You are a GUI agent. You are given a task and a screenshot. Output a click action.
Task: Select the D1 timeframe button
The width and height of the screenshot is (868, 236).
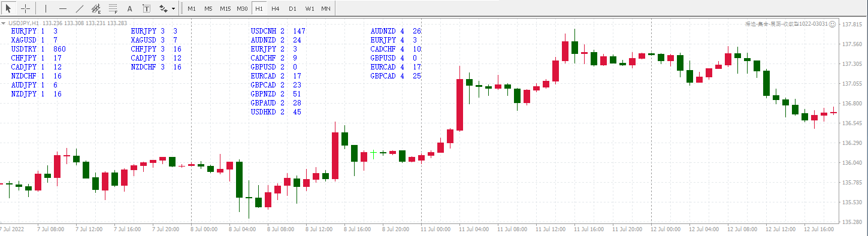(292, 8)
